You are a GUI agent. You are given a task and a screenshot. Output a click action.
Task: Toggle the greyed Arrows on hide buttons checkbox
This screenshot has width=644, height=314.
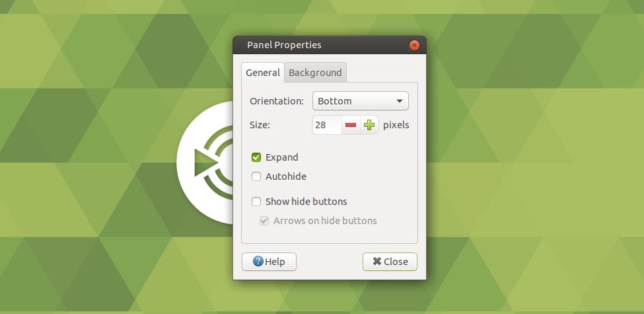click(x=264, y=221)
